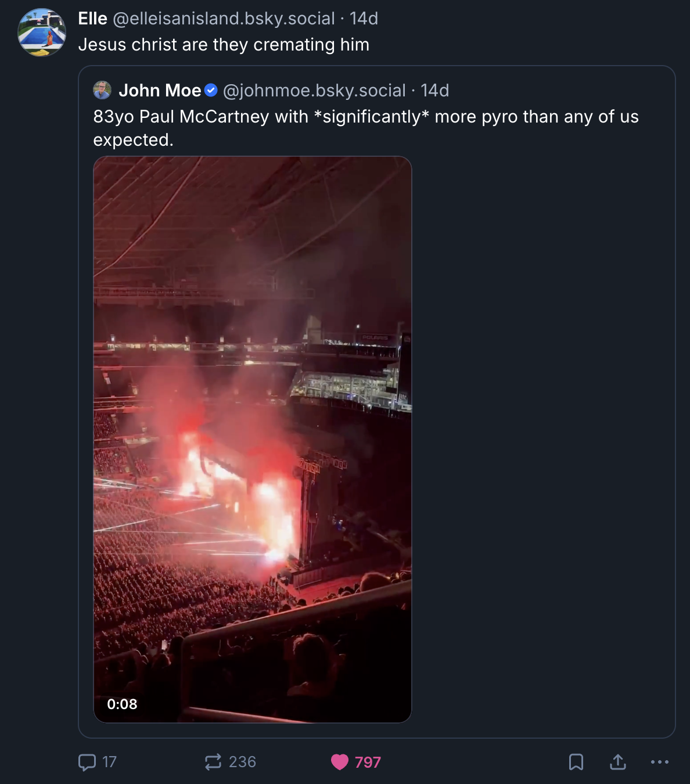The image size is (690, 784).
Task: Click the 236 repost count
Action: click(x=242, y=762)
